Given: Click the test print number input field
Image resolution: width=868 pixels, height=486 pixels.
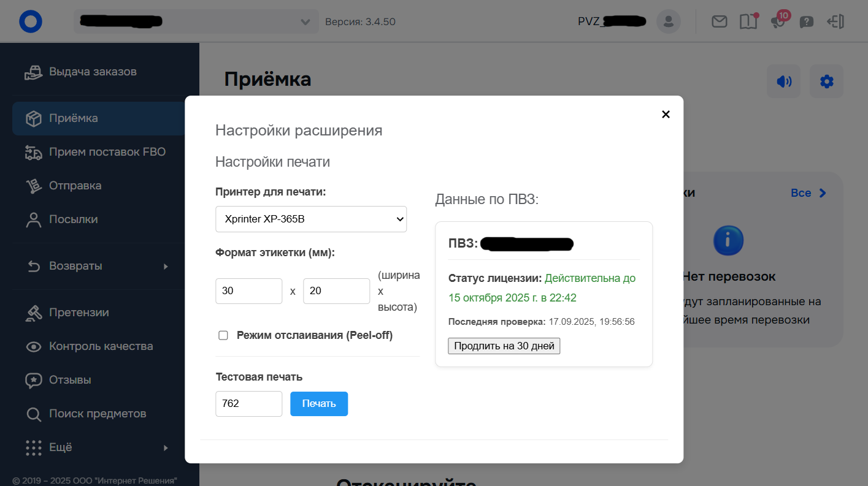Looking at the screenshot, I should [248, 403].
